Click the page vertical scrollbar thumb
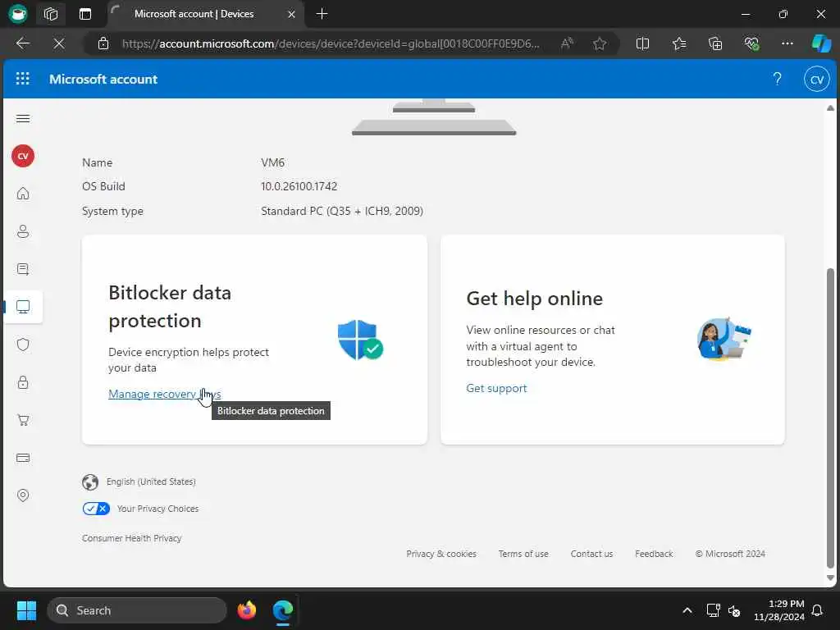 830,418
